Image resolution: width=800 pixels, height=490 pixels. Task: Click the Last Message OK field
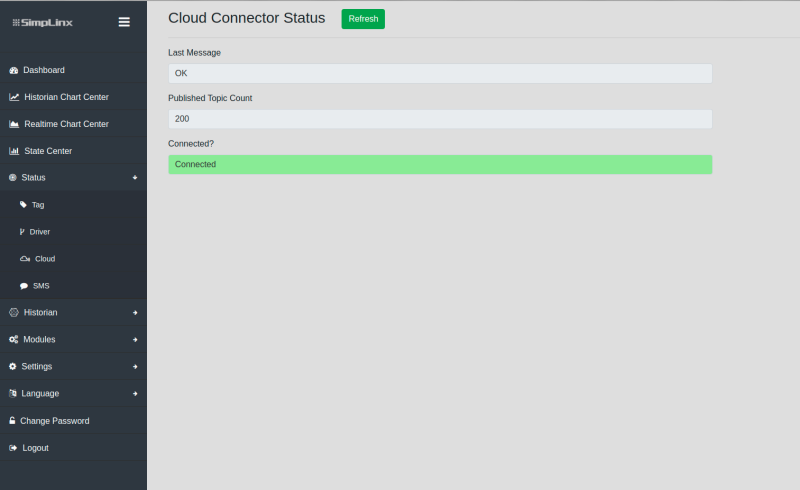click(440, 74)
